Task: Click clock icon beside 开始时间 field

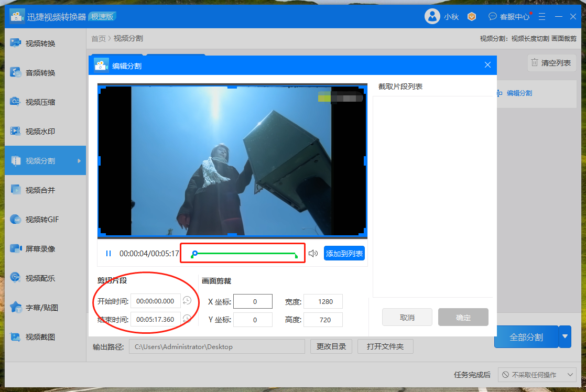Action: [187, 301]
